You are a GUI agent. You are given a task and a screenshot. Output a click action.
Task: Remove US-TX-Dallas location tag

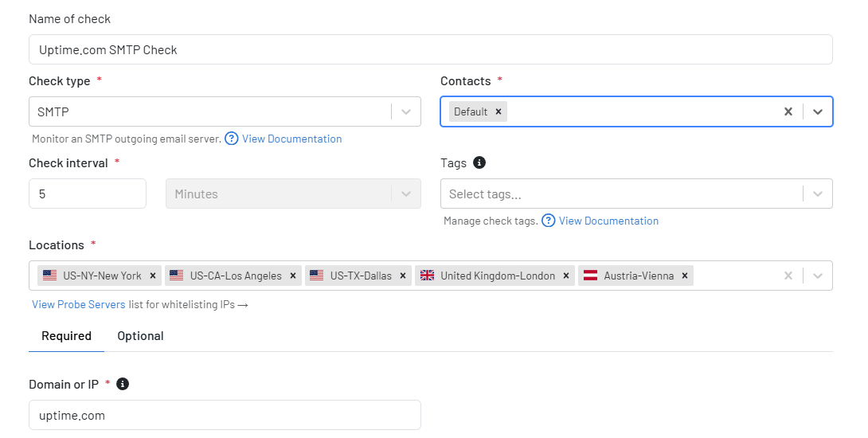[x=403, y=276]
